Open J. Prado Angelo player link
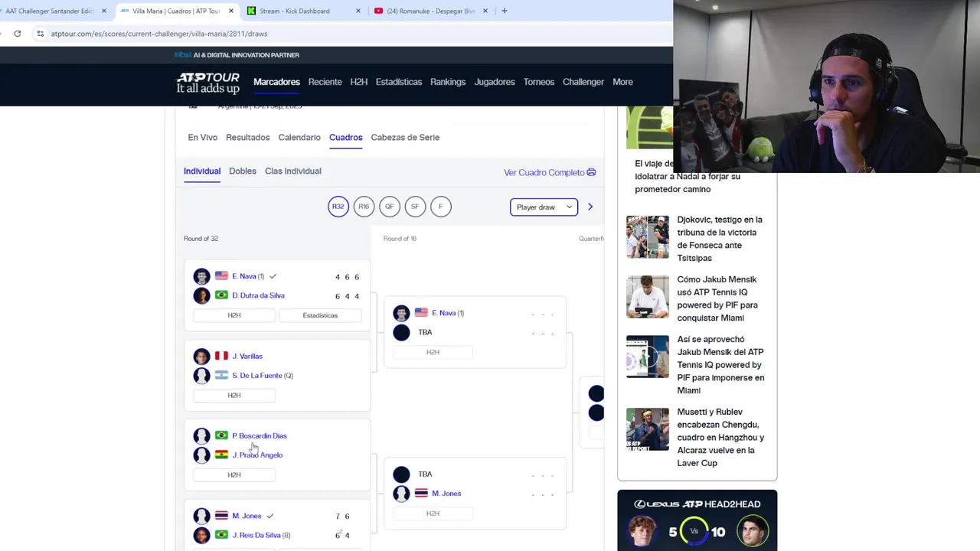This screenshot has height=551, width=980. coord(257,455)
